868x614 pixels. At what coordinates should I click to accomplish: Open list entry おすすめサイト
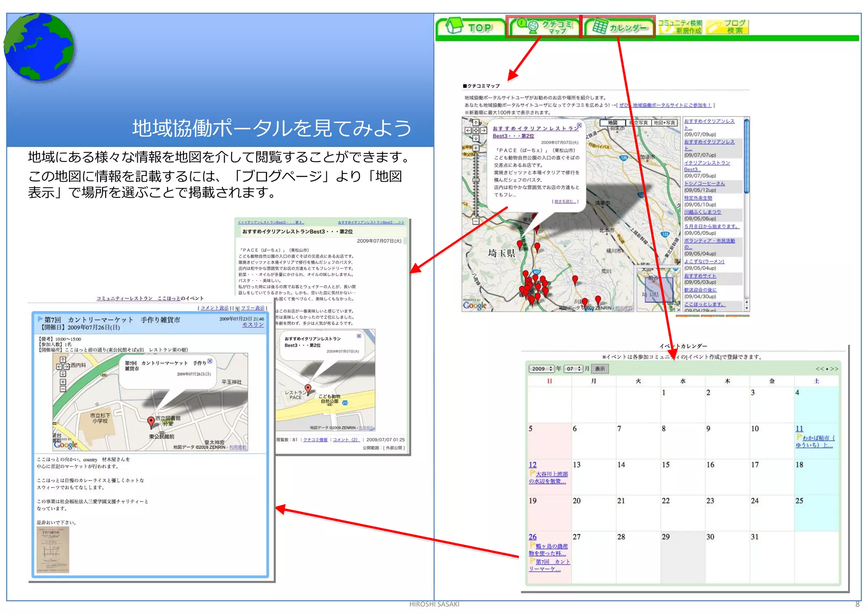point(700,276)
